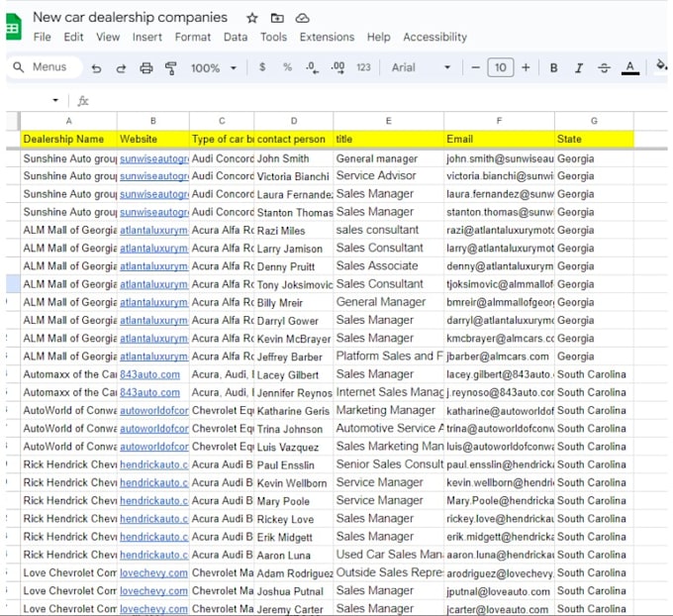Viewport: 673px width, 616px height.
Task: Select the Email header cell
Action: pos(499,140)
